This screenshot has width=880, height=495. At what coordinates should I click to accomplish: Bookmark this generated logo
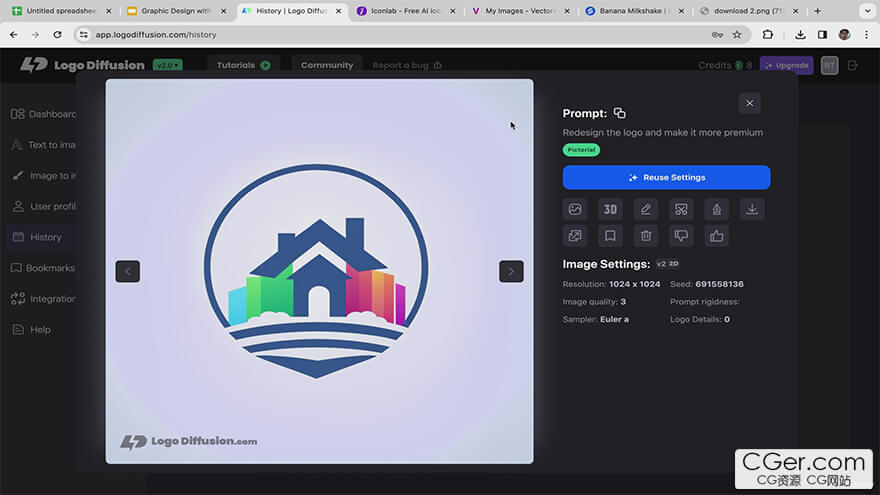[610, 236]
